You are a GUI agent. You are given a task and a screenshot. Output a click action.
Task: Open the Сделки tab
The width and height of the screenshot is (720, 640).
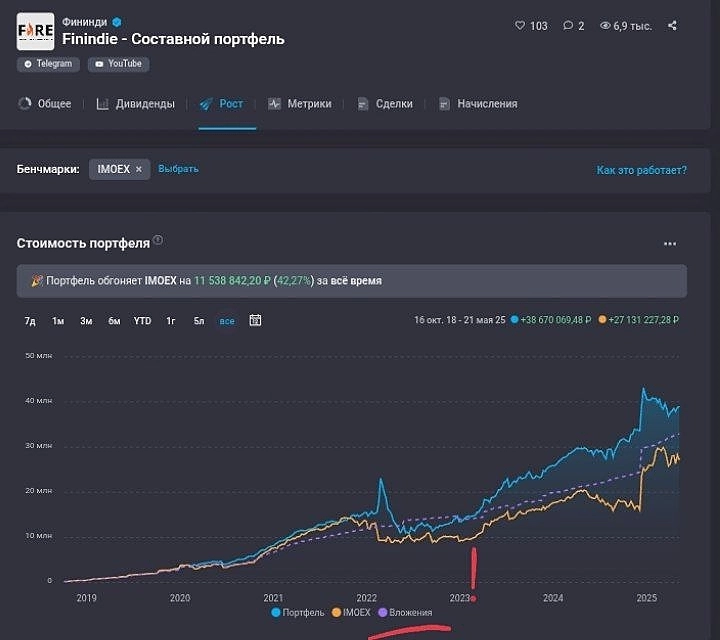tap(385, 104)
